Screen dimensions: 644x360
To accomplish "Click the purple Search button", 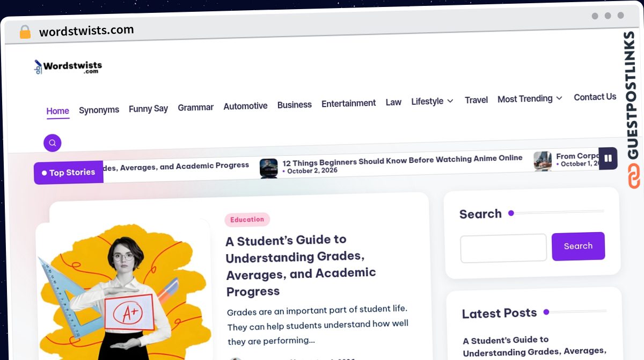I will coord(578,246).
